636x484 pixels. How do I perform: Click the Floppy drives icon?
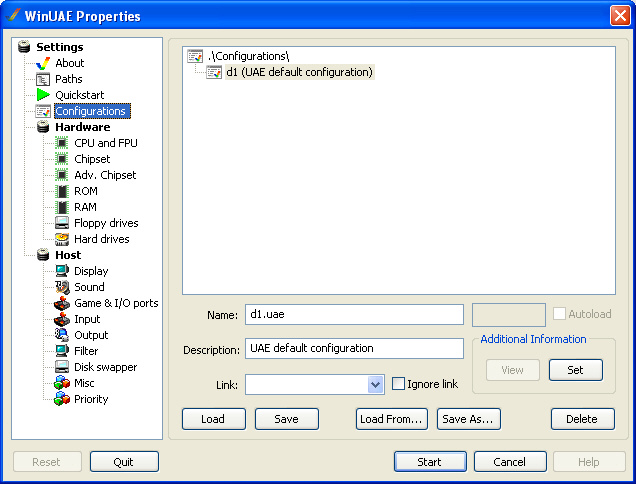pyautogui.click(x=62, y=223)
